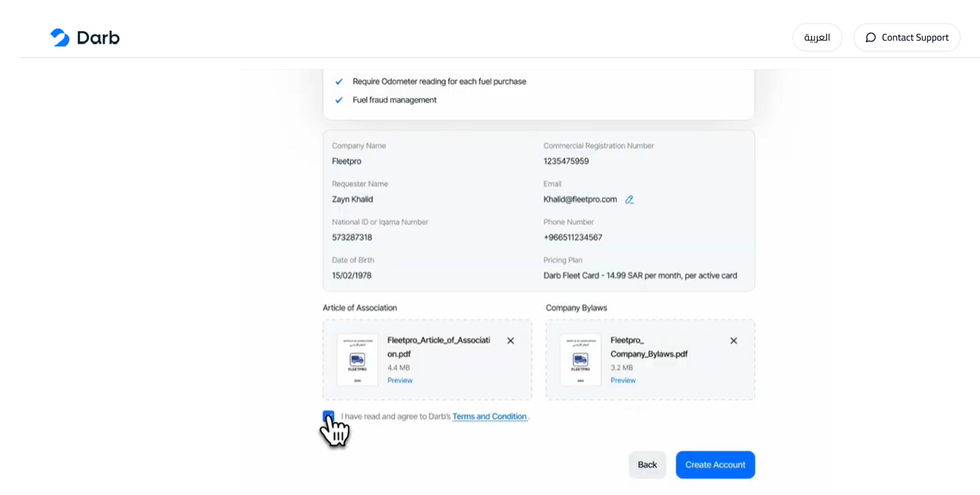Remove the Fleetpro Company Bylaws file
This screenshot has width=980, height=495.
(x=733, y=341)
